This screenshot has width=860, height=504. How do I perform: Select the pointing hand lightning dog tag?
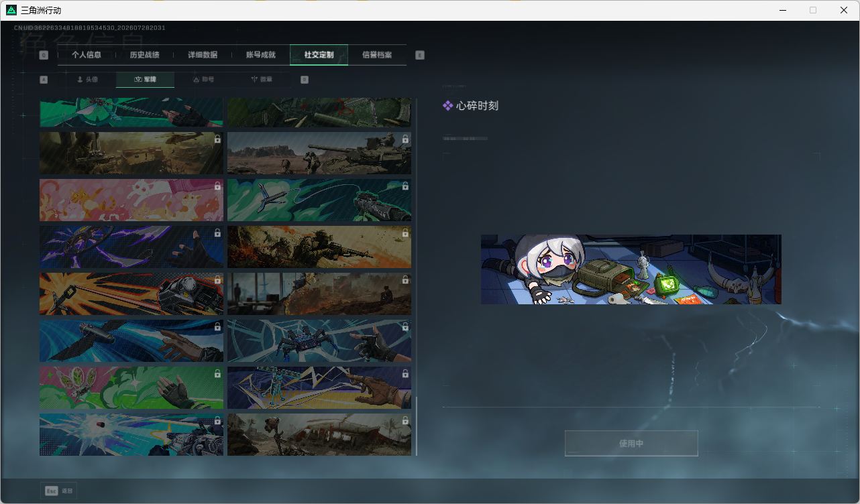pyautogui.click(x=319, y=387)
